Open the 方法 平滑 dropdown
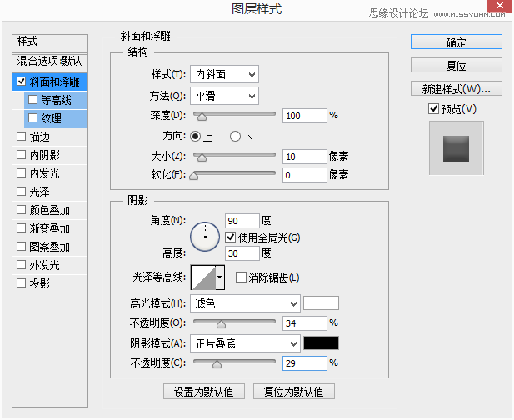The width and height of the screenshot is (514, 420). 224,96
